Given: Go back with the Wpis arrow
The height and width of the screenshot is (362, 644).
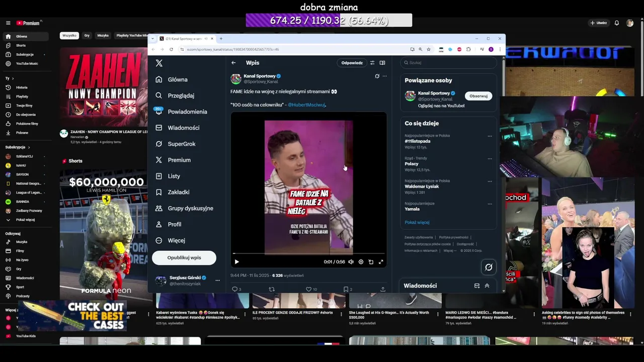Looking at the screenshot, I should click(x=233, y=63).
